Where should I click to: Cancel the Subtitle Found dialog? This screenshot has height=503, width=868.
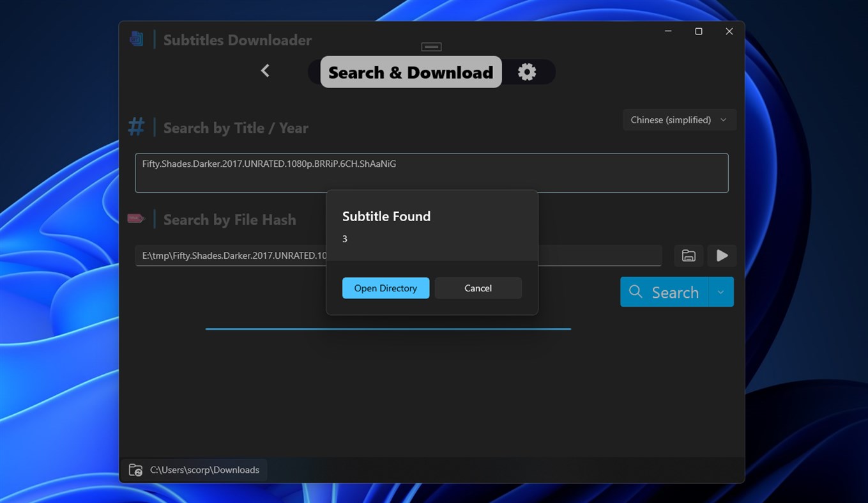tap(478, 288)
